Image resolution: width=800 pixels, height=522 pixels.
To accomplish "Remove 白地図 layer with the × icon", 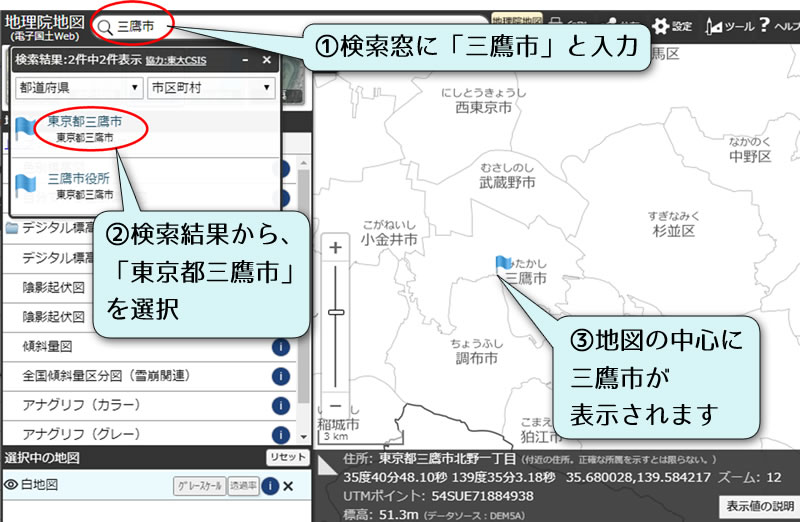I will (288, 486).
